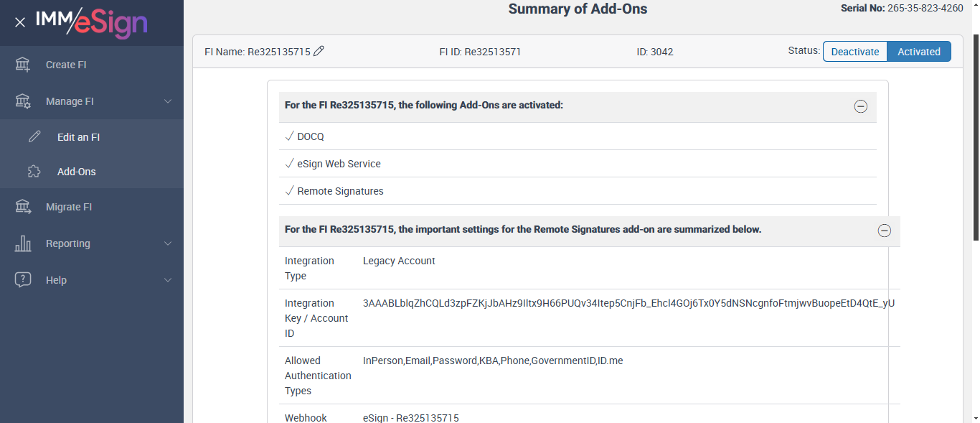Switch status to Deactivate
980x423 pixels.
(854, 52)
